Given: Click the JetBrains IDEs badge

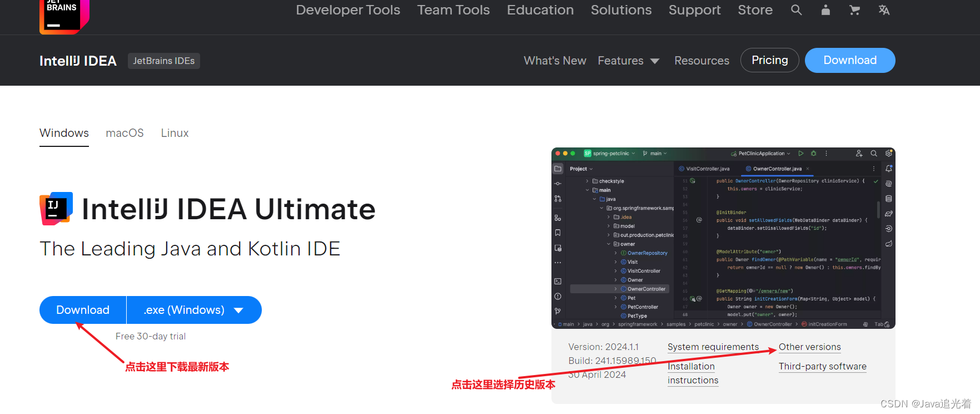Looking at the screenshot, I should point(164,61).
